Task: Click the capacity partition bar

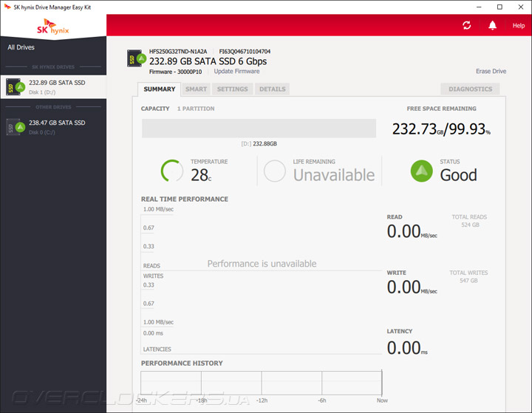Action: click(259, 129)
